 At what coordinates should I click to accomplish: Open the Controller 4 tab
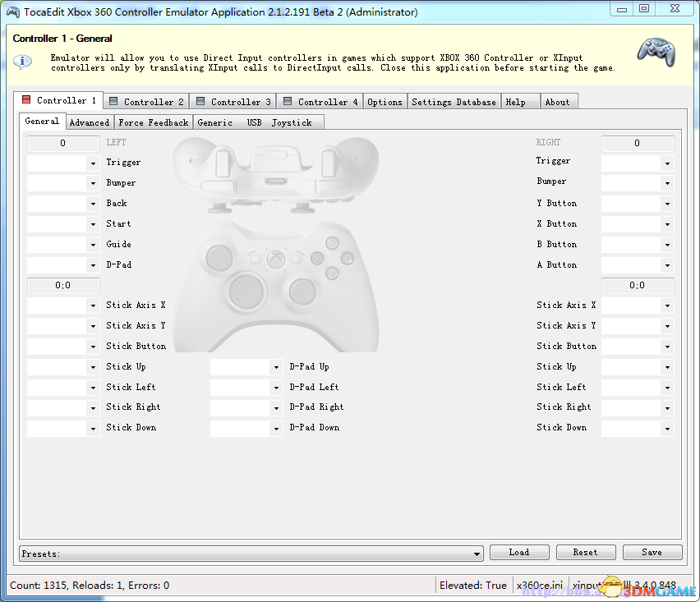[x=320, y=102]
